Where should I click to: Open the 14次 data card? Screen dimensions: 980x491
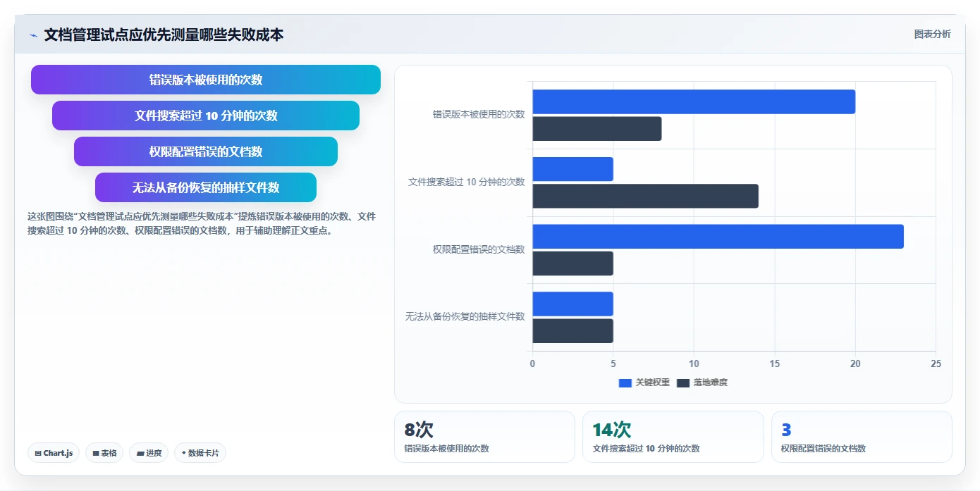pyautogui.click(x=673, y=437)
